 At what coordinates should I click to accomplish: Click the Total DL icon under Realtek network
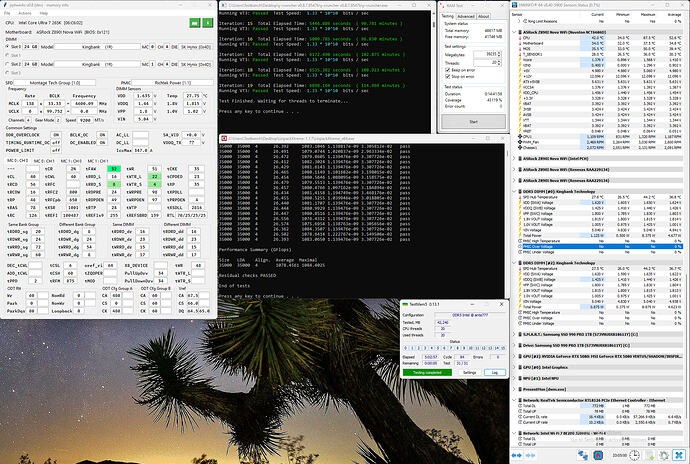(x=520, y=405)
